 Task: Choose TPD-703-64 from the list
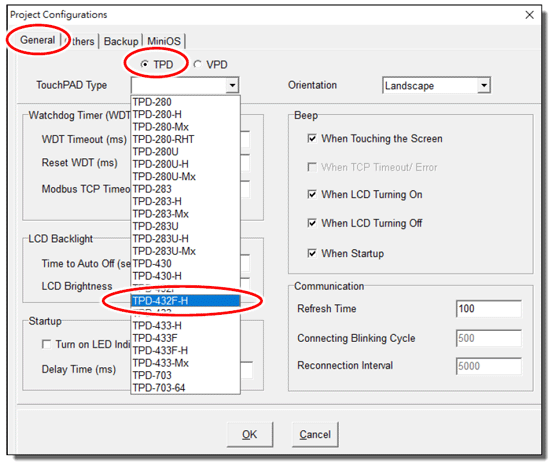pos(185,388)
